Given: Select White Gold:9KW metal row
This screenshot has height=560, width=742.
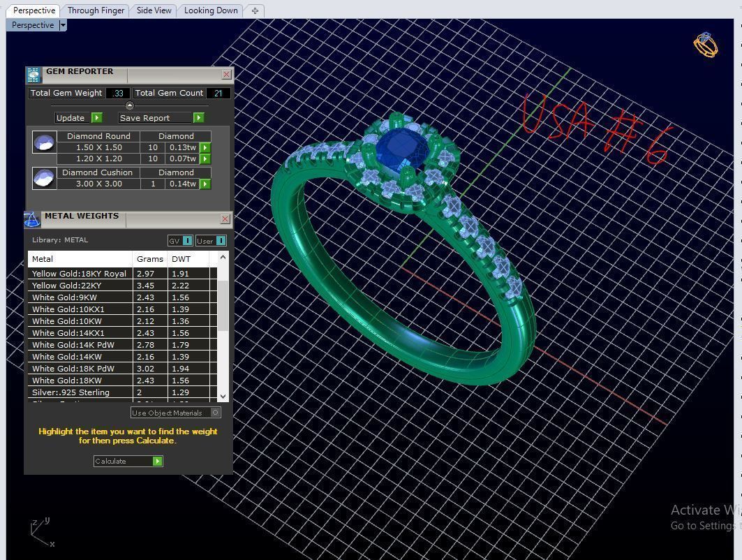Looking at the screenshot, I should coord(122,297).
